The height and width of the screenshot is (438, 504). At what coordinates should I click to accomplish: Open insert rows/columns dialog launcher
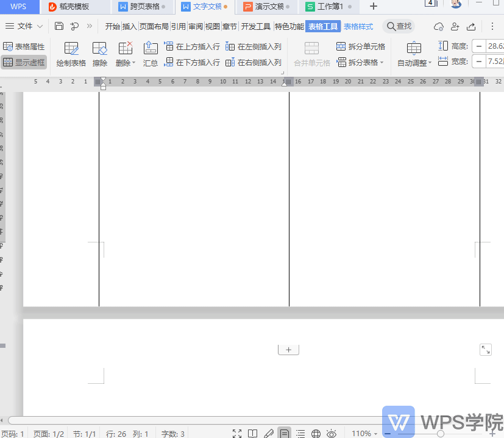[283, 73]
